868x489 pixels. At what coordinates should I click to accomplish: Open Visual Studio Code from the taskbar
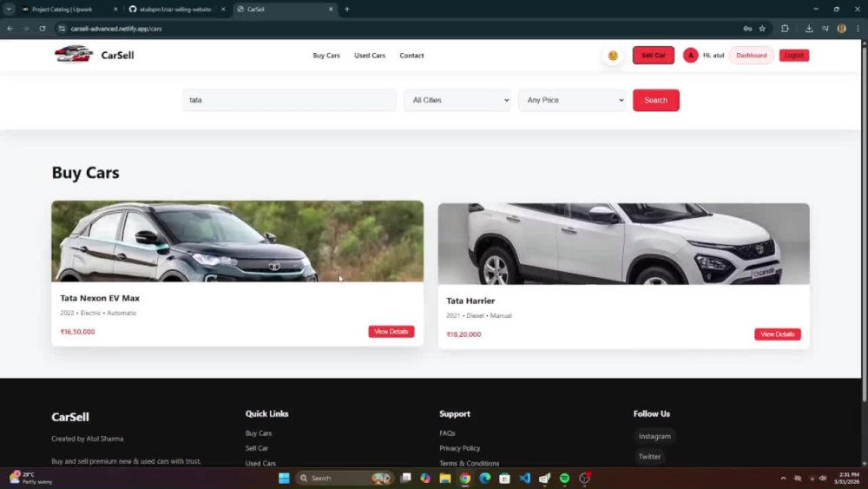click(x=525, y=478)
